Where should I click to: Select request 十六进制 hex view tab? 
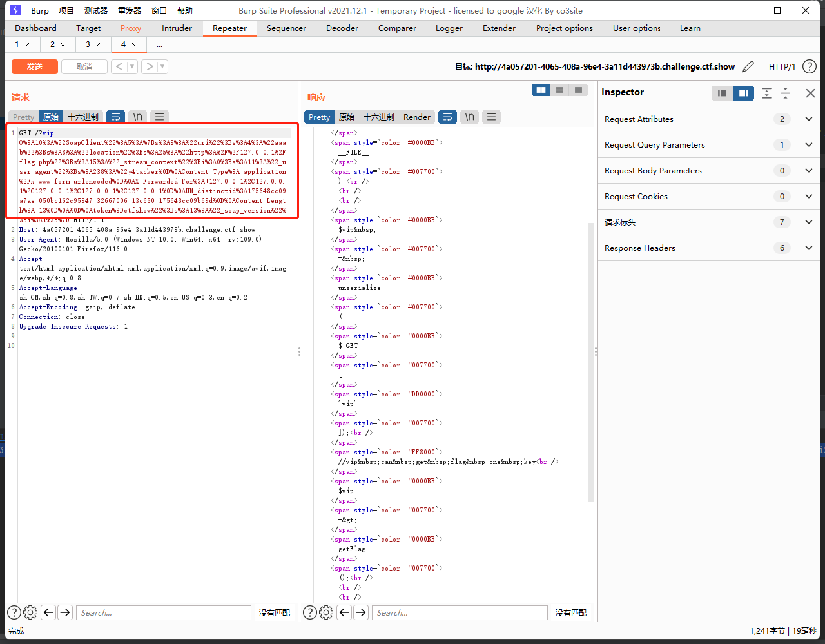click(83, 117)
